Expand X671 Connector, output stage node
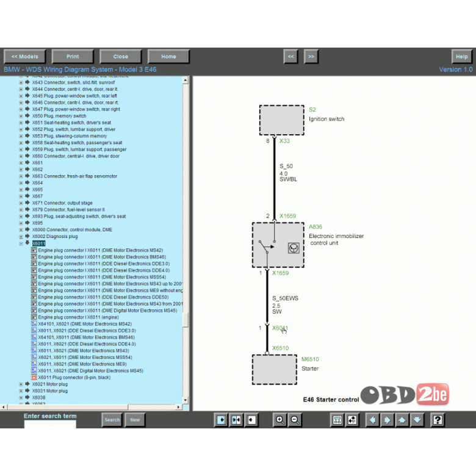 [21, 203]
